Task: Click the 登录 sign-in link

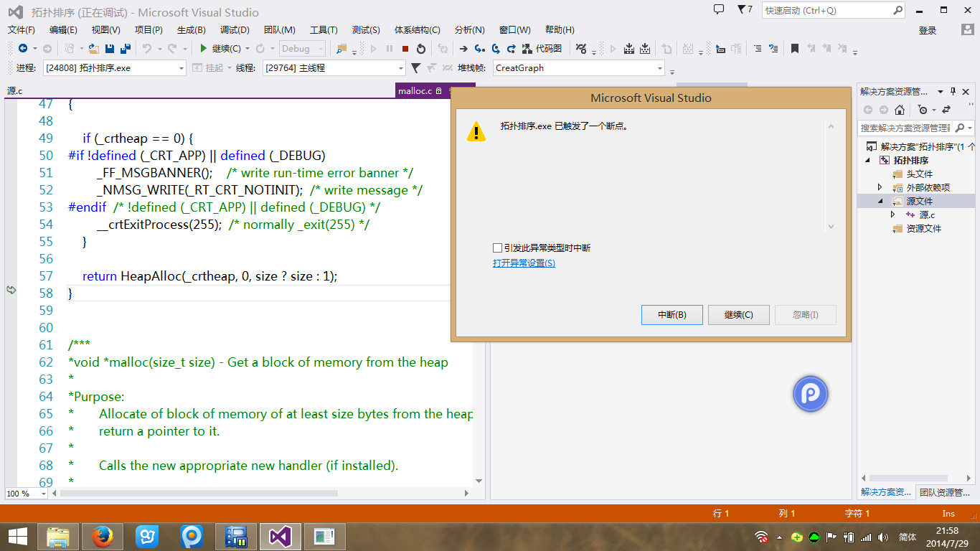Action: tap(928, 30)
